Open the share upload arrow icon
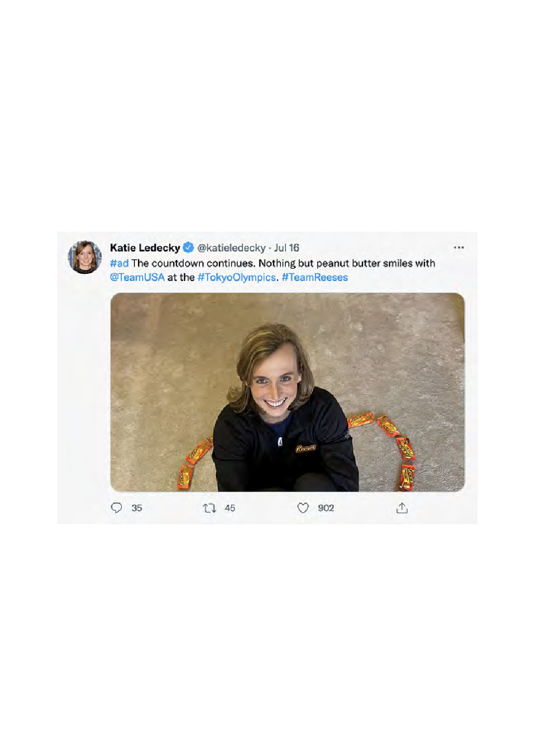This screenshot has height=756, width=535. click(x=402, y=508)
